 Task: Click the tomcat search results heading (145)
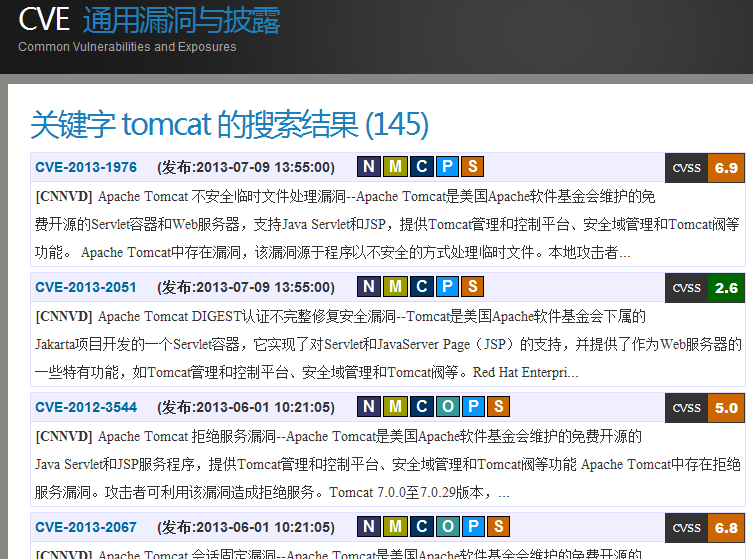(230, 125)
